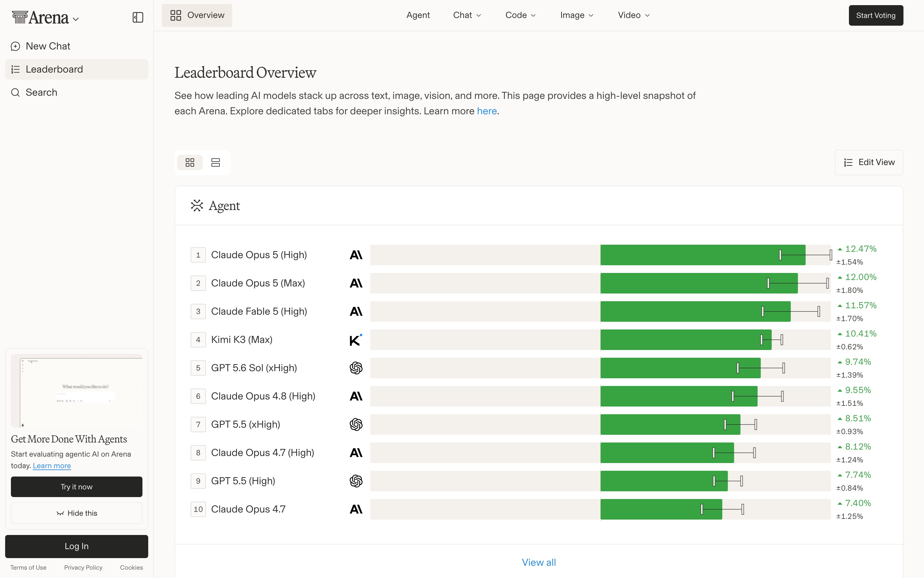
Task: Click the Agent section sparkle icon
Action: 197,206
